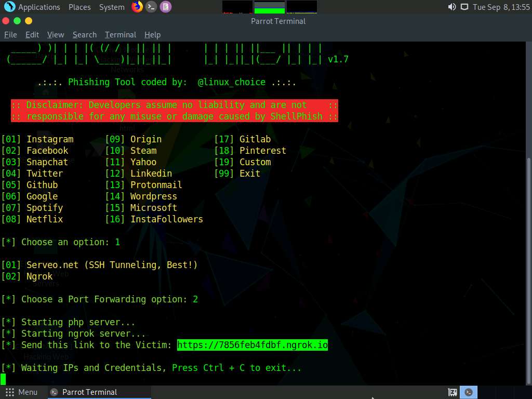Click the Parrot Terminal window title
The width and height of the screenshot is (532, 399).
[278, 21]
